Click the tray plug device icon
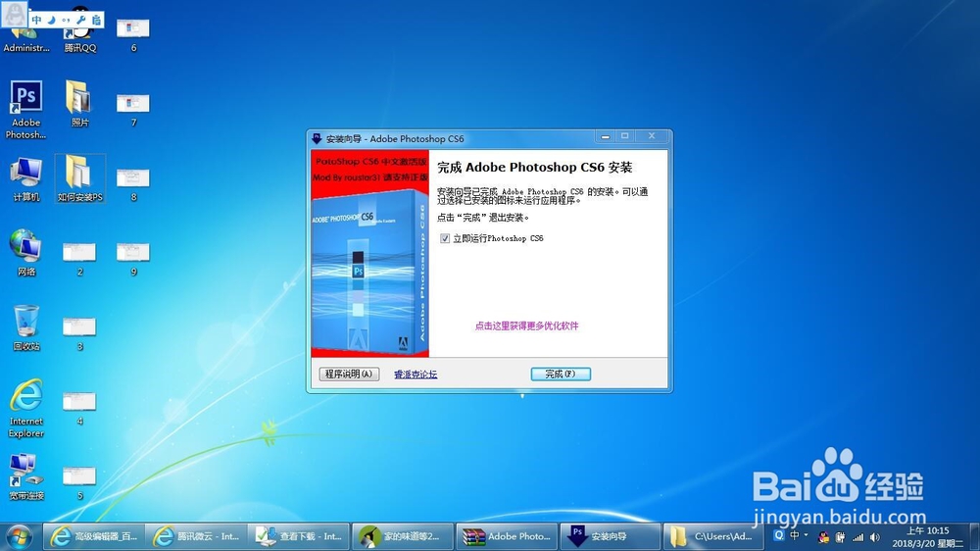980x551 pixels. pos(841,537)
